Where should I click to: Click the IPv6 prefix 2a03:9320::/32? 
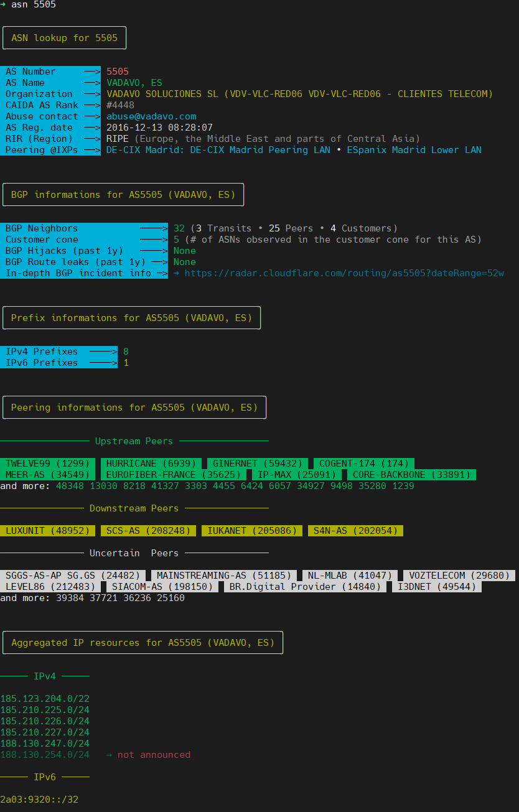(x=39, y=800)
